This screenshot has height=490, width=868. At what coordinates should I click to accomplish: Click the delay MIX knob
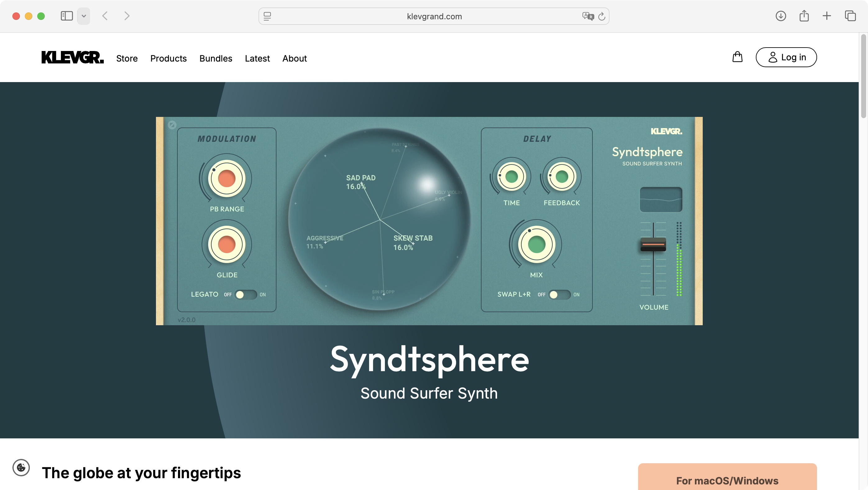(x=537, y=244)
